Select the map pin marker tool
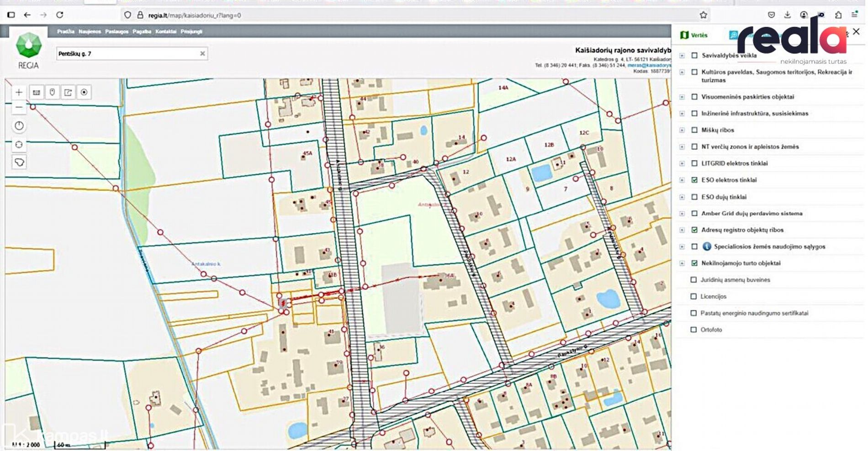 pos(53,92)
